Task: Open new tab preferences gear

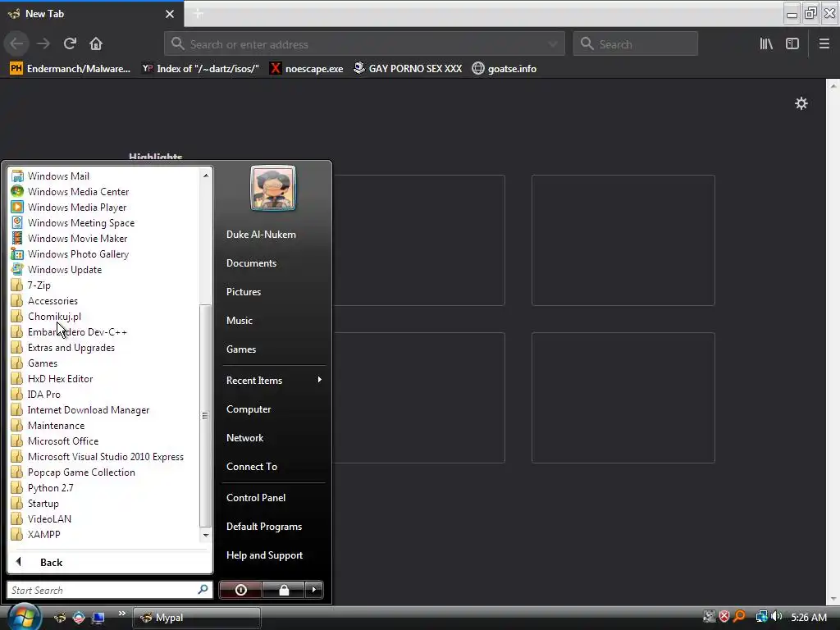Action: point(801,103)
